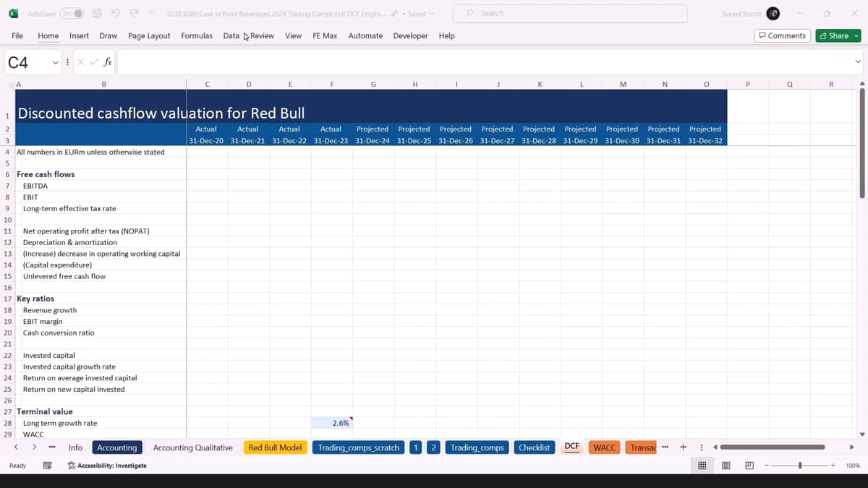
Task: Switch to the Red Bull Model sheet tab
Action: (275, 448)
